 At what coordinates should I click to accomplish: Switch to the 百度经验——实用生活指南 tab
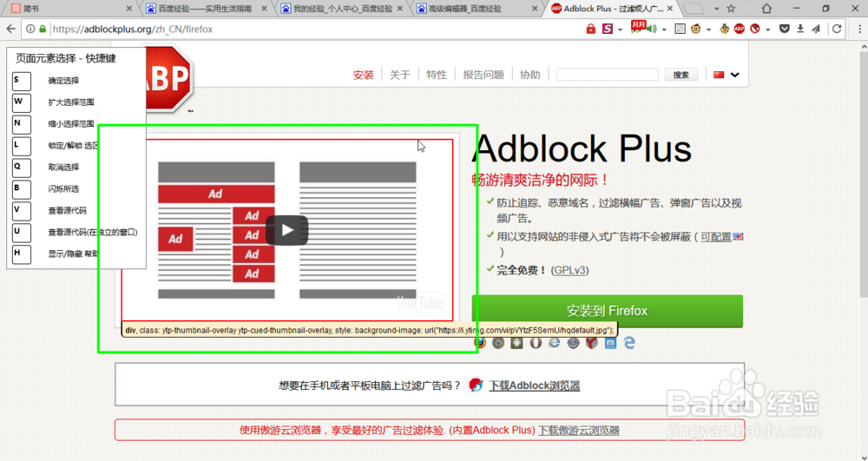click(x=205, y=9)
